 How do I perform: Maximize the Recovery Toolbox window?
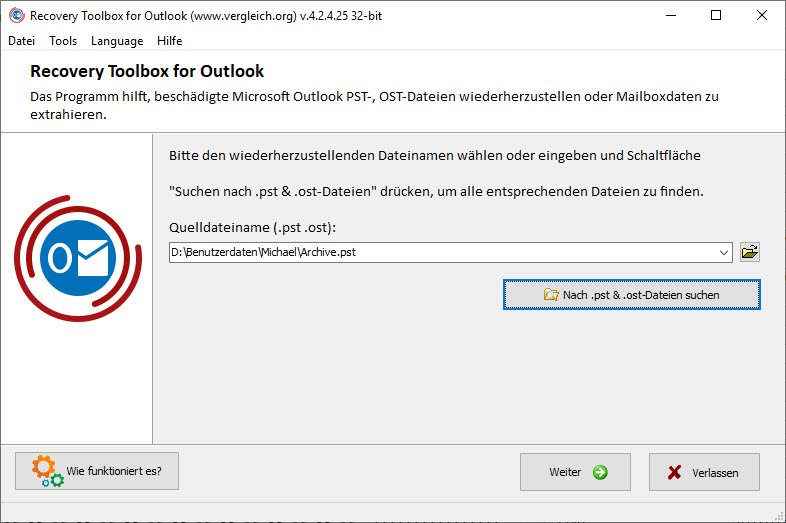coord(716,16)
